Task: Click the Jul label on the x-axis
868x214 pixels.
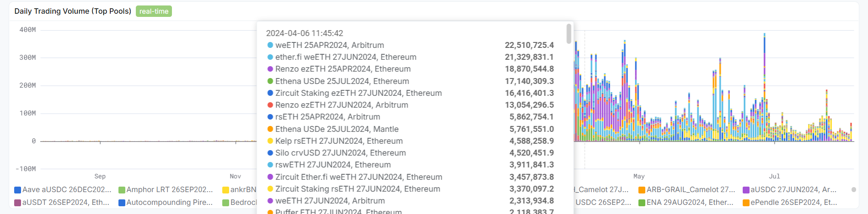Action: pyautogui.click(x=774, y=176)
